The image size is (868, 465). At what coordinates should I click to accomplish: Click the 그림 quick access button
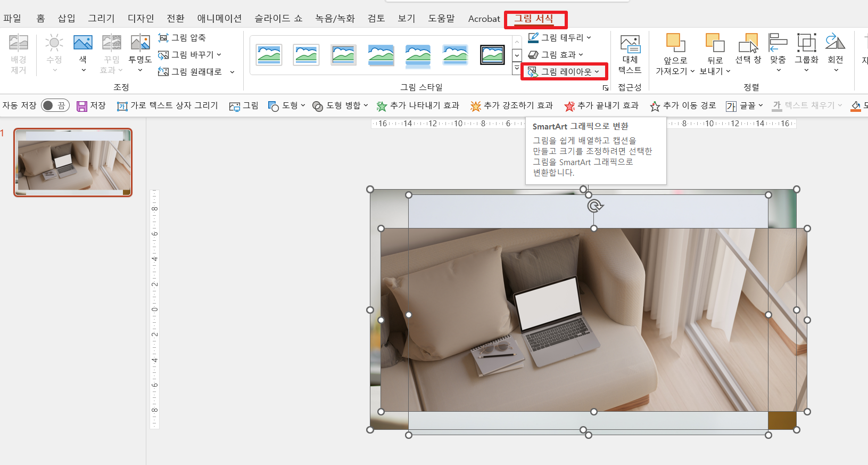point(244,106)
